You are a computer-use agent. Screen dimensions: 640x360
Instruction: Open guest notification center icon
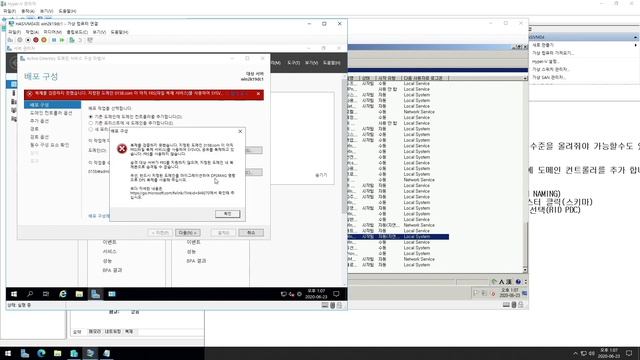pos(336,294)
